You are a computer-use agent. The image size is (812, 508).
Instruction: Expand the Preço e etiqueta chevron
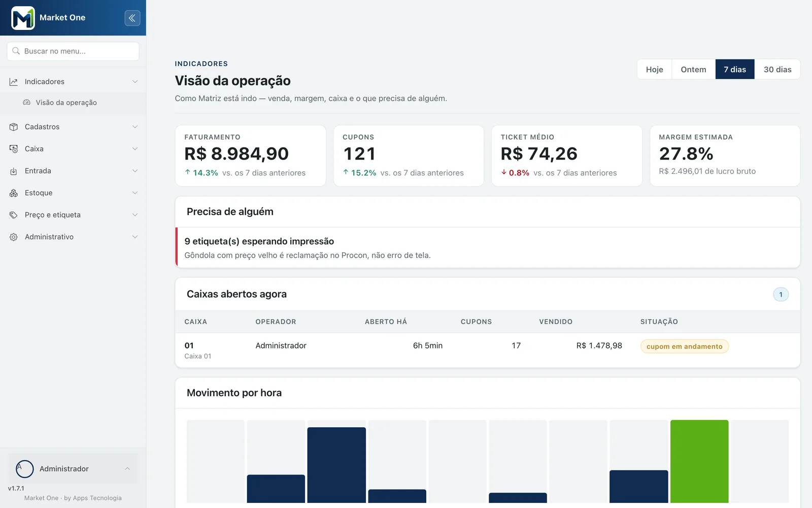135,215
